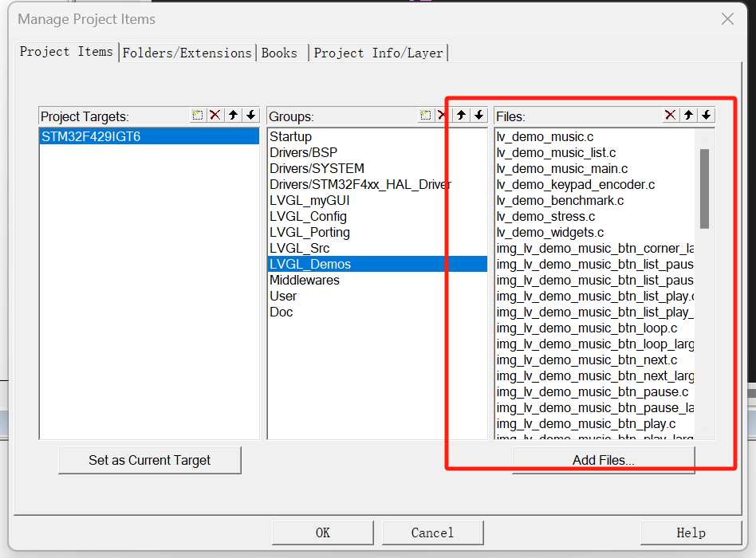Move selected group down arrow
The height and width of the screenshot is (558, 756).
[478, 116]
